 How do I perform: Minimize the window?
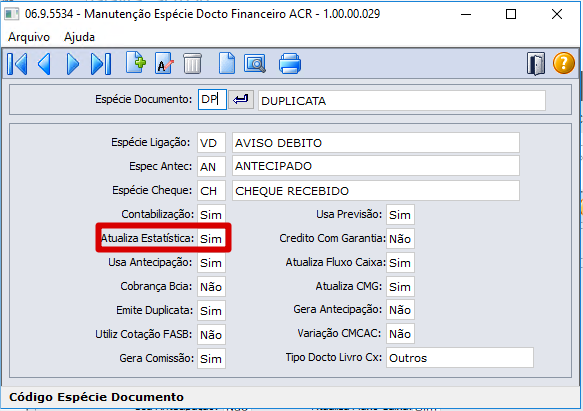pyautogui.click(x=466, y=14)
